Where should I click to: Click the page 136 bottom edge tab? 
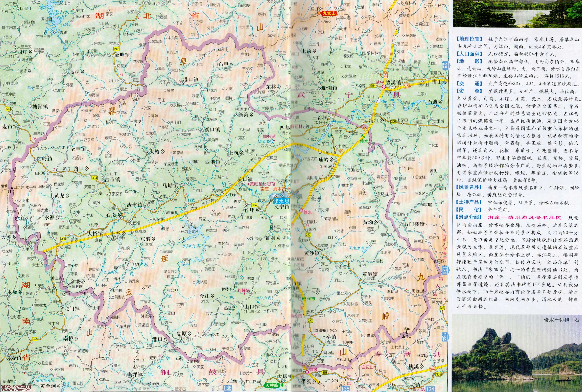(227, 388)
